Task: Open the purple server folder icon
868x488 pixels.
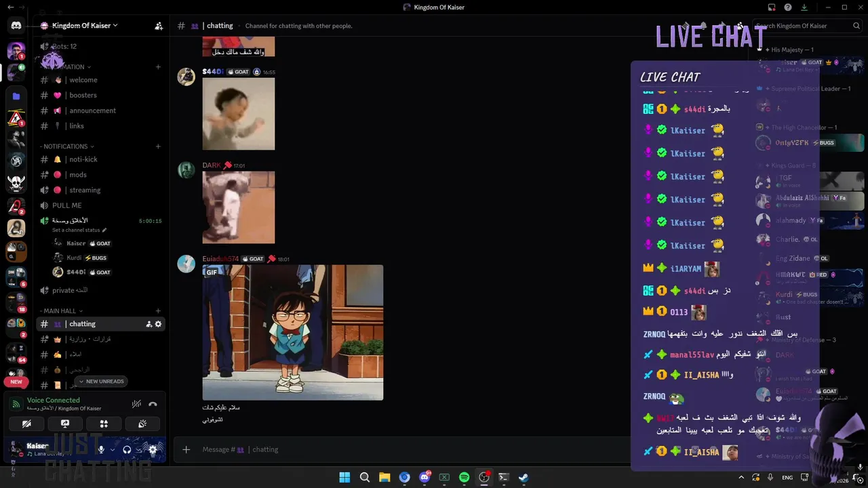Action: 16,96
